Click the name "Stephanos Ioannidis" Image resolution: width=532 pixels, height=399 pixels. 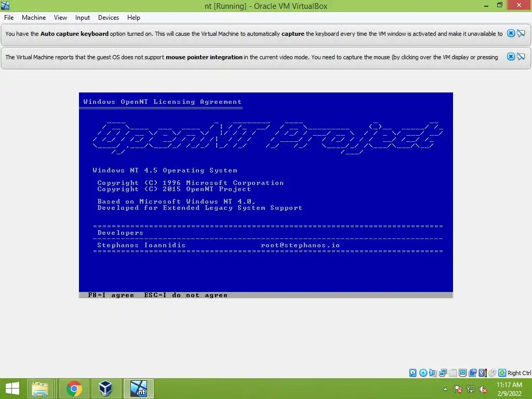pyautogui.click(x=141, y=245)
